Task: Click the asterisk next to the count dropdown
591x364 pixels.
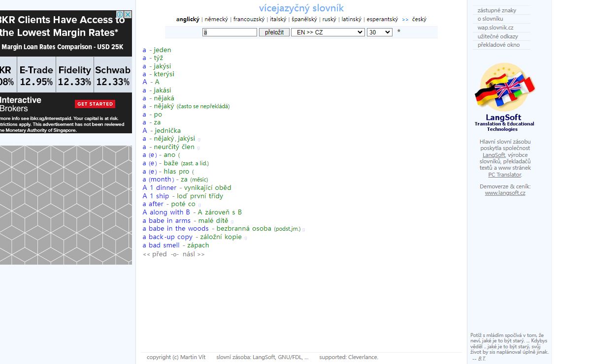Action: [398, 32]
